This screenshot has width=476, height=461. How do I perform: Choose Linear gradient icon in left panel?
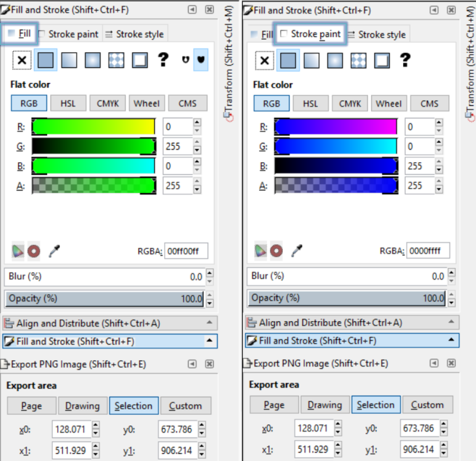click(69, 60)
